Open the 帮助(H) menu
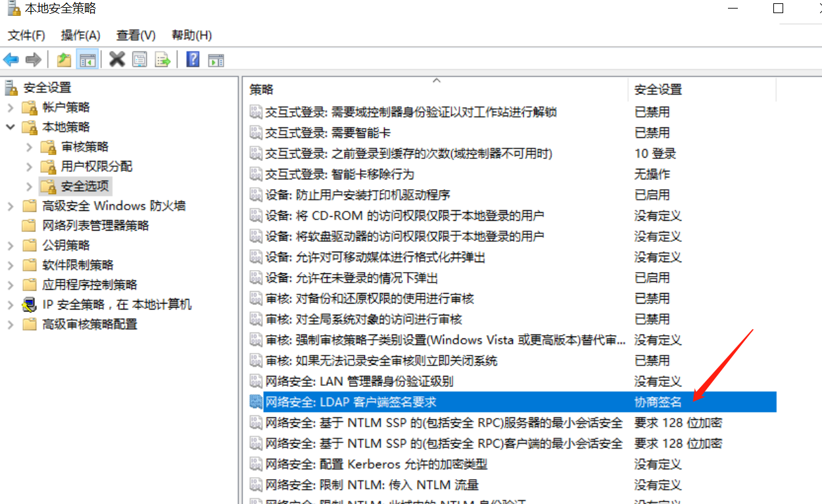The width and height of the screenshot is (822, 504). (190, 35)
